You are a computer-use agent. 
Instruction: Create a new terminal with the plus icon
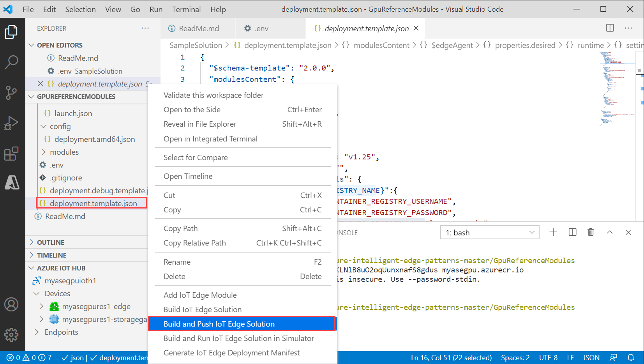coord(553,232)
